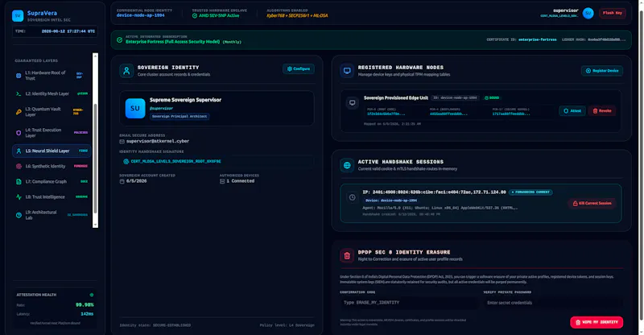The width and height of the screenshot is (644, 335).
Task: Click the session IP address text
Action: (x=434, y=192)
